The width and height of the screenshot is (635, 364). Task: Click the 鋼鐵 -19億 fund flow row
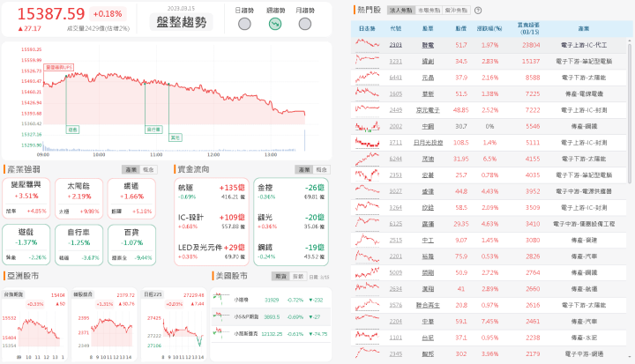point(291,251)
